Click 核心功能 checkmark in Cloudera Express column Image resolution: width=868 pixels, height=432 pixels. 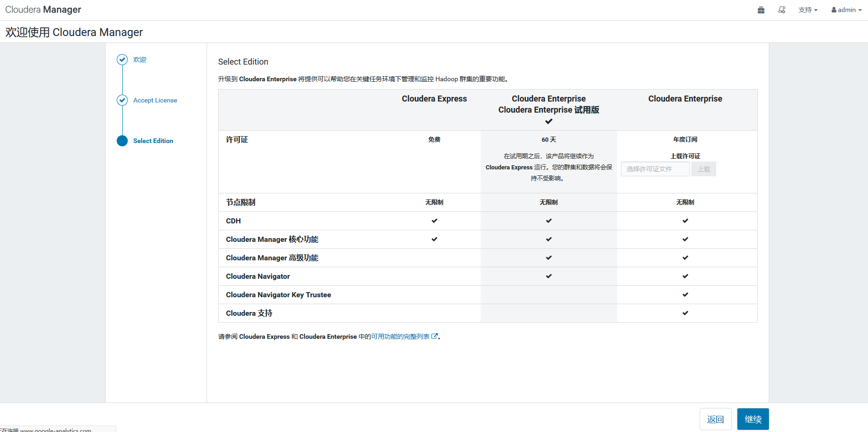[434, 239]
